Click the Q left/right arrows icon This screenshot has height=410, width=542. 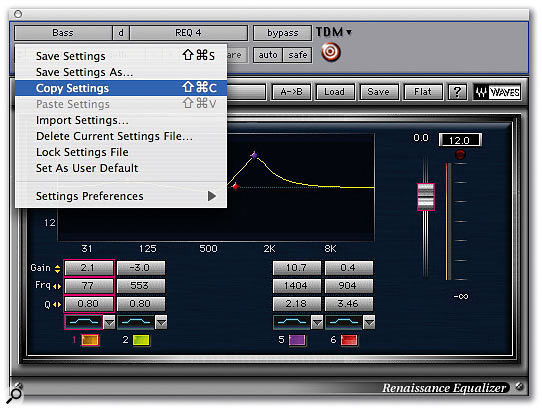(x=57, y=305)
